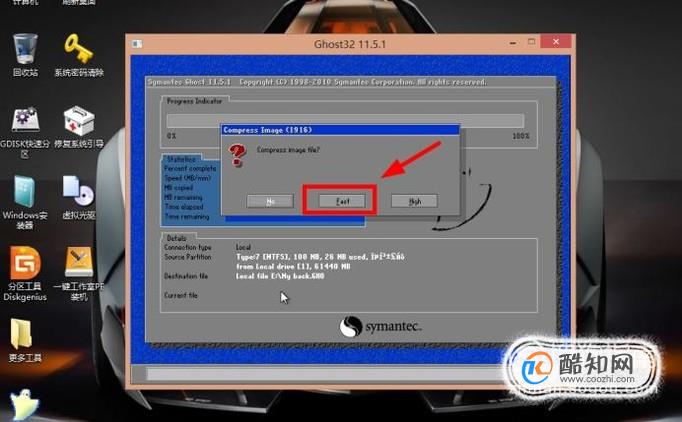Screen dimensions: 682x422
Task: Open the yellow more tools folder
Action: (x=25, y=340)
